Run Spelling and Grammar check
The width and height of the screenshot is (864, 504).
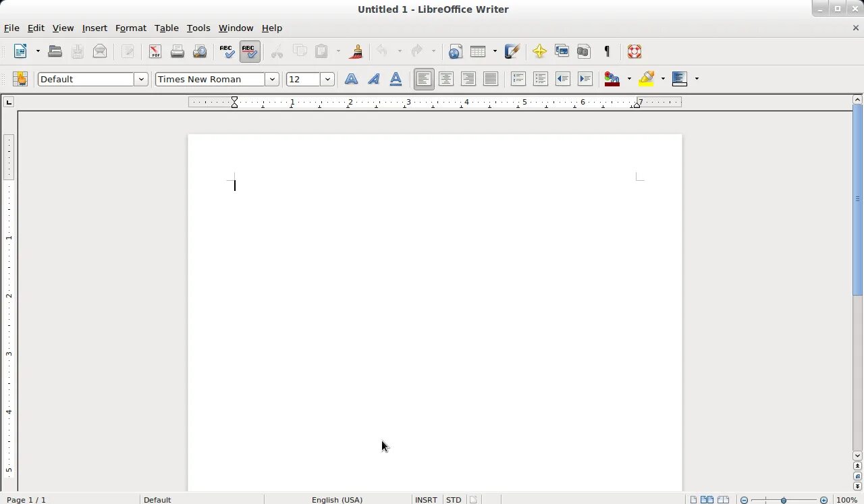click(x=227, y=51)
